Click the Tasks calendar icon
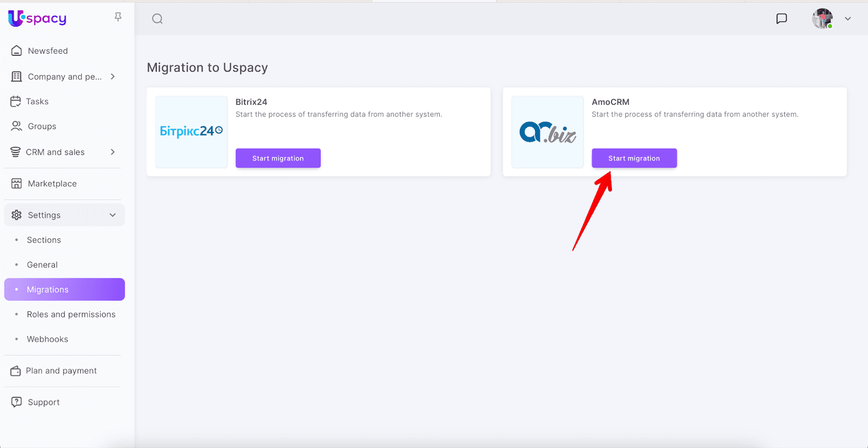The image size is (868, 448). [16, 101]
